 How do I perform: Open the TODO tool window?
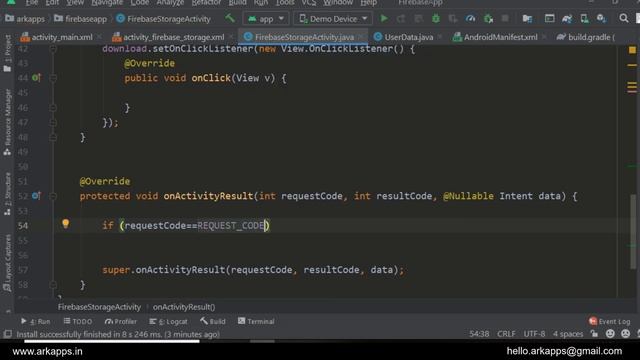tap(78, 321)
